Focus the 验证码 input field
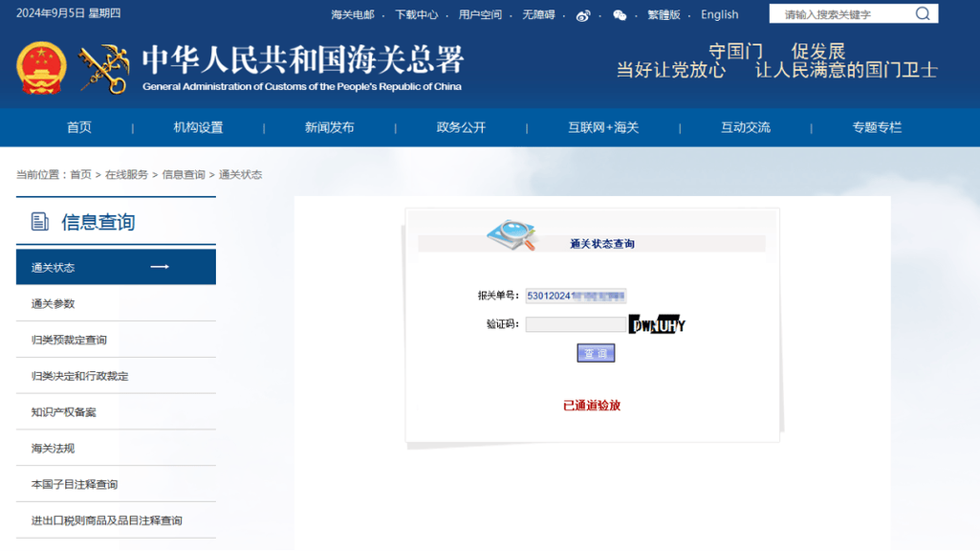This screenshot has height=552, width=980. 576,324
